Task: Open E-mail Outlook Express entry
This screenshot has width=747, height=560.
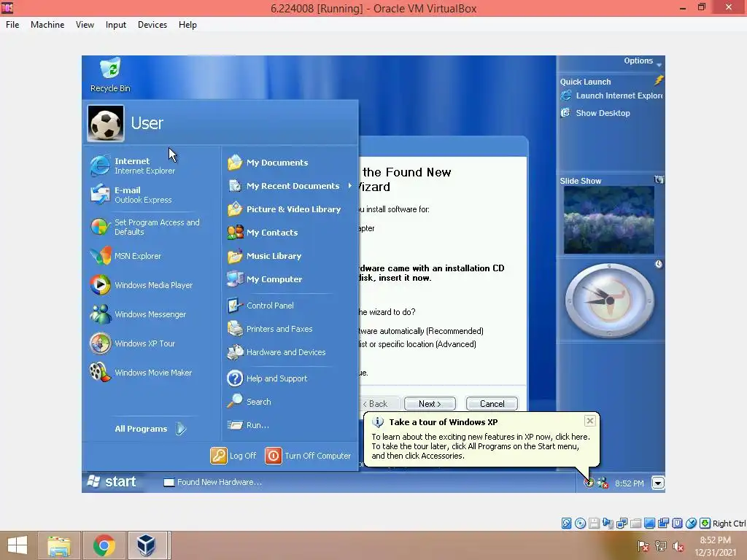Action: point(131,195)
